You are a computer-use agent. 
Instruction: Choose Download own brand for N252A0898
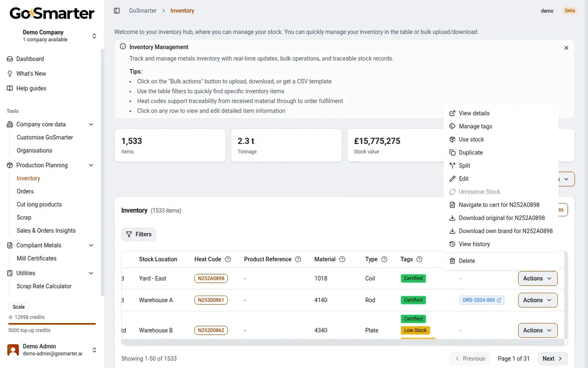click(x=501, y=231)
